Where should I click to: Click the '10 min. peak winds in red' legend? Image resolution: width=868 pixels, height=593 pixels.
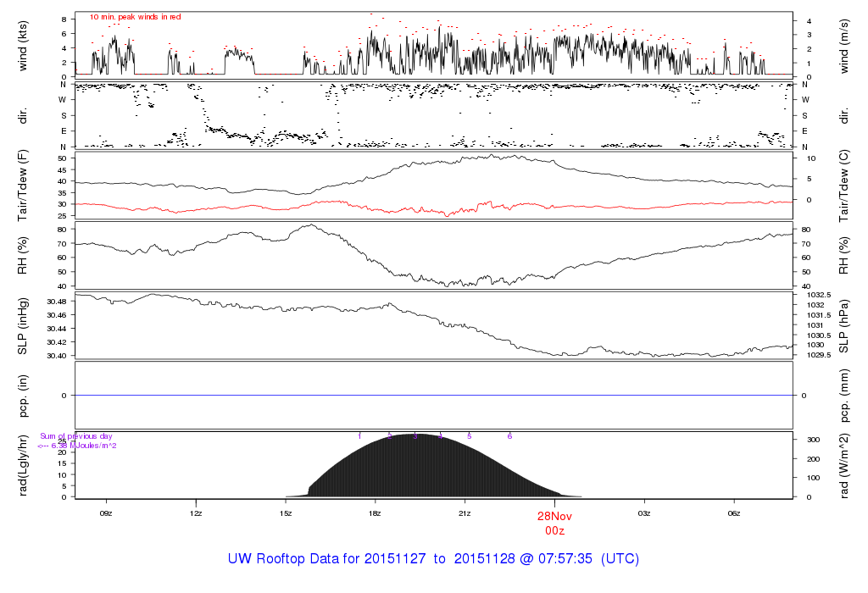pos(135,17)
